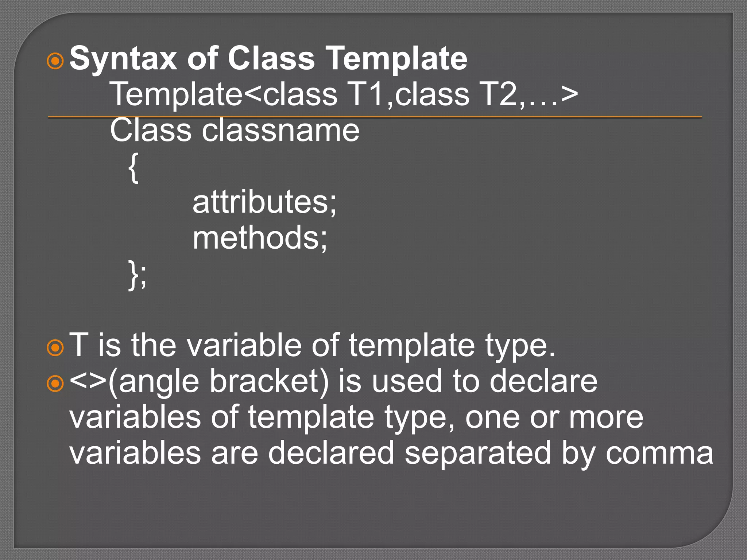Click the bullet before T is the variable

point(55,348)
